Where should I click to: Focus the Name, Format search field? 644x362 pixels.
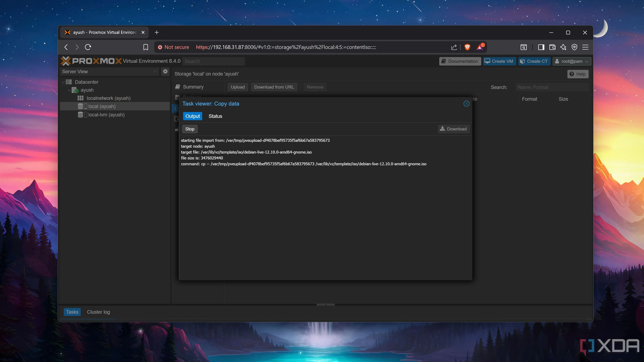[x=552, y=87]
